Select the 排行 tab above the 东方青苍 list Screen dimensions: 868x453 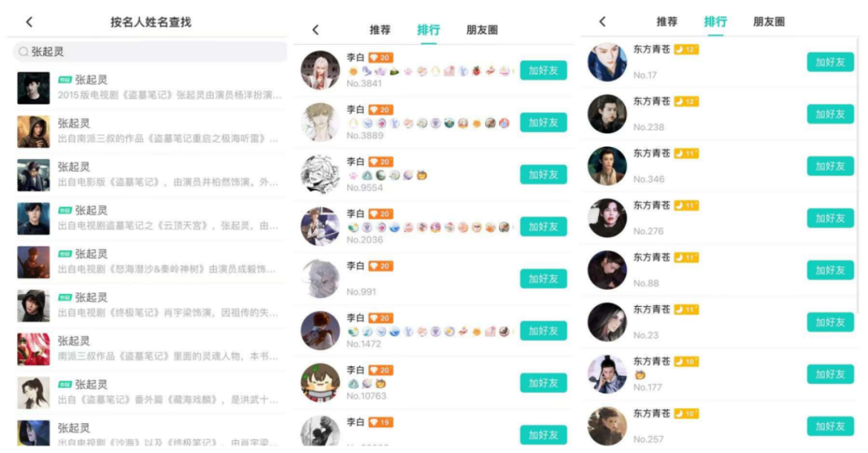tap(715, 22)
